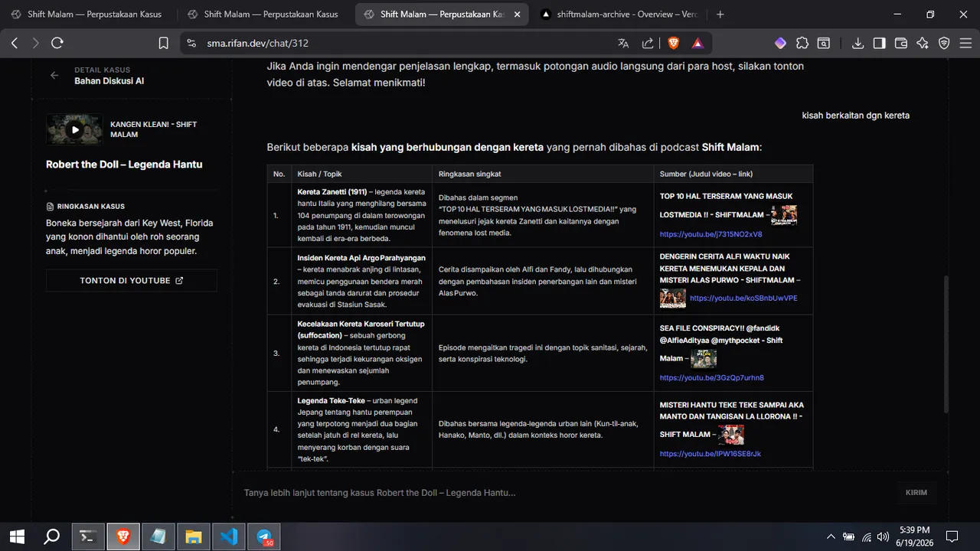Screen dimensions: 980x551
Task: Open youtu.be/3GzQp7urhn8 link
Action: pyautogui.click(x=712, y=378)
